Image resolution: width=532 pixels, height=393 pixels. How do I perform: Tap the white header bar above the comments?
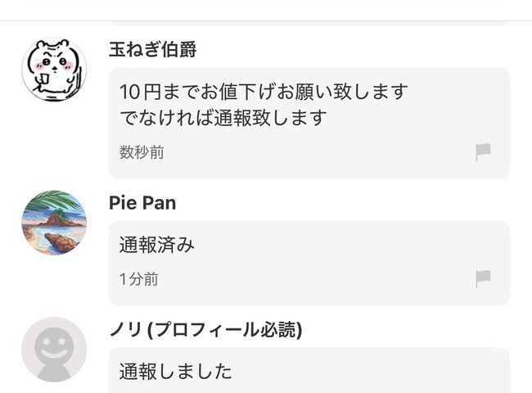(x=266, y=8)
